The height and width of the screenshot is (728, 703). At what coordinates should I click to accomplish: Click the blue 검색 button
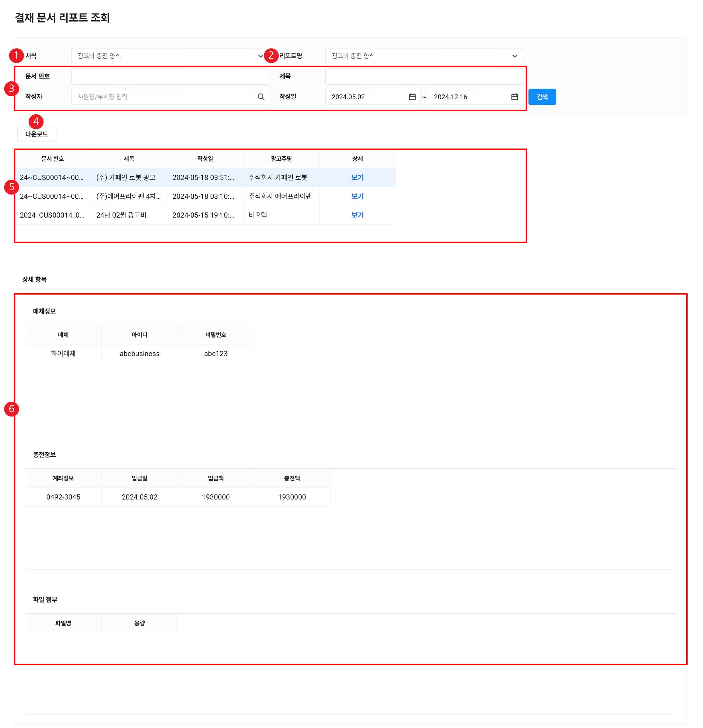[x=542, y=97]
